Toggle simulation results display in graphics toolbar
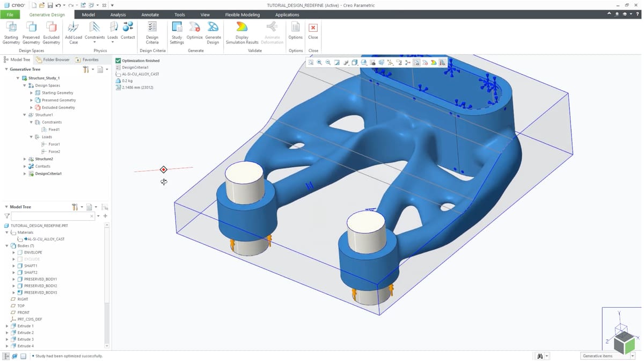644x363 pixels. tap(434, 63)
